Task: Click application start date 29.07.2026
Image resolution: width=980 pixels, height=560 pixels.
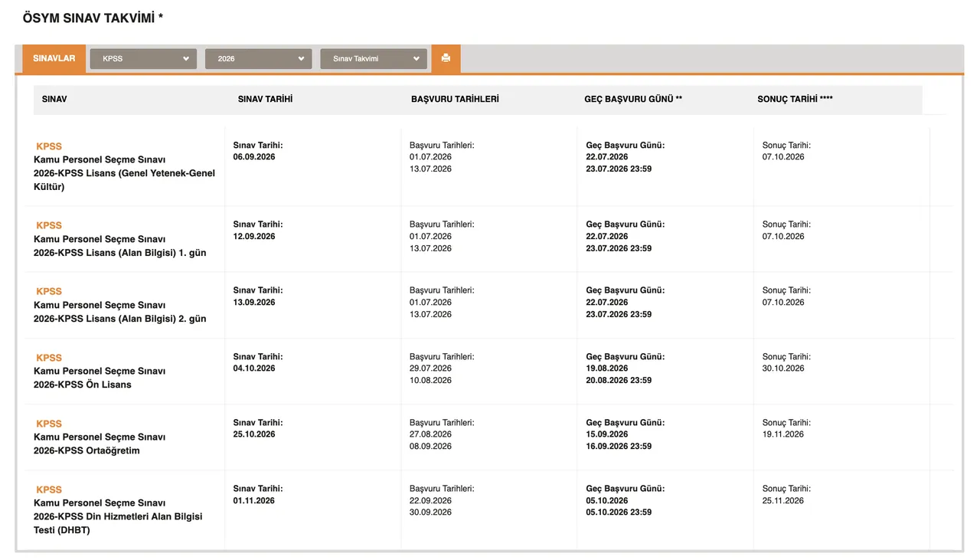Action: [x=430, y=368]
